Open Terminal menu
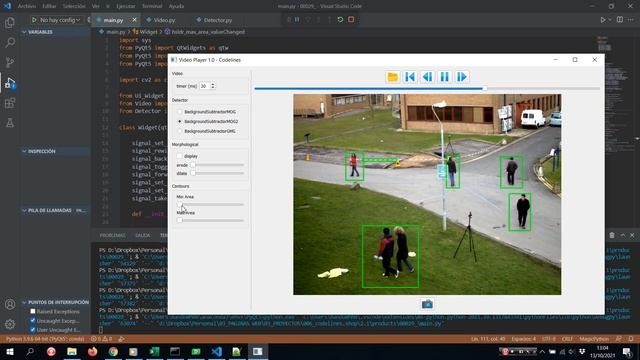 coord(152,6)
